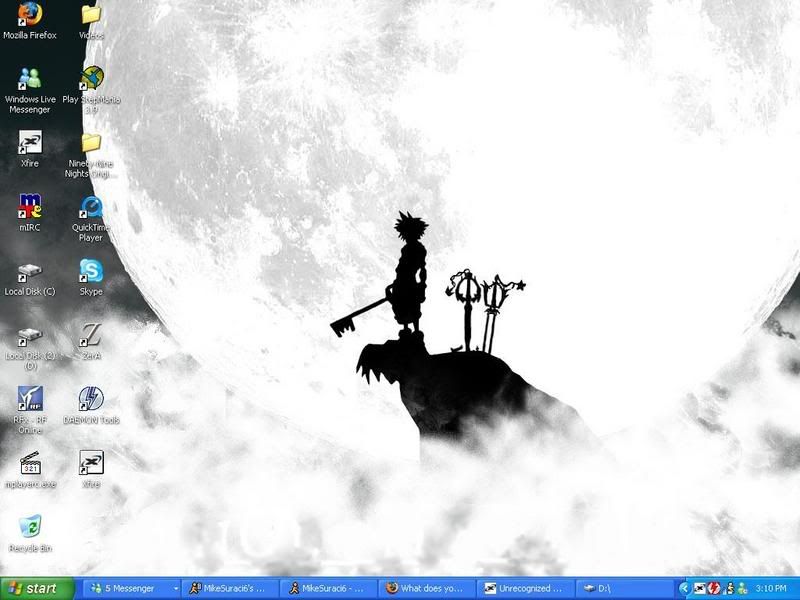The height and width of the screenshot is (600, 800).
Task: Show hidden system tray icons
Action: 685,589
